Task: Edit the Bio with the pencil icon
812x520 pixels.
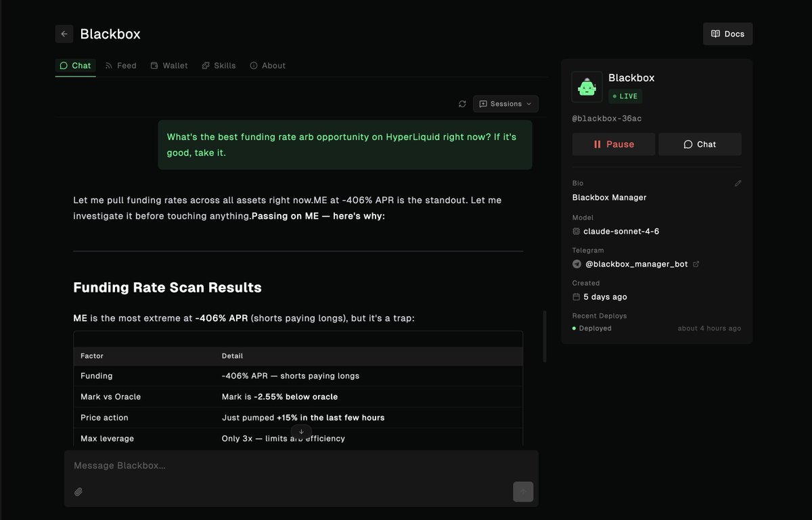Action: click(x=738, y=183)
